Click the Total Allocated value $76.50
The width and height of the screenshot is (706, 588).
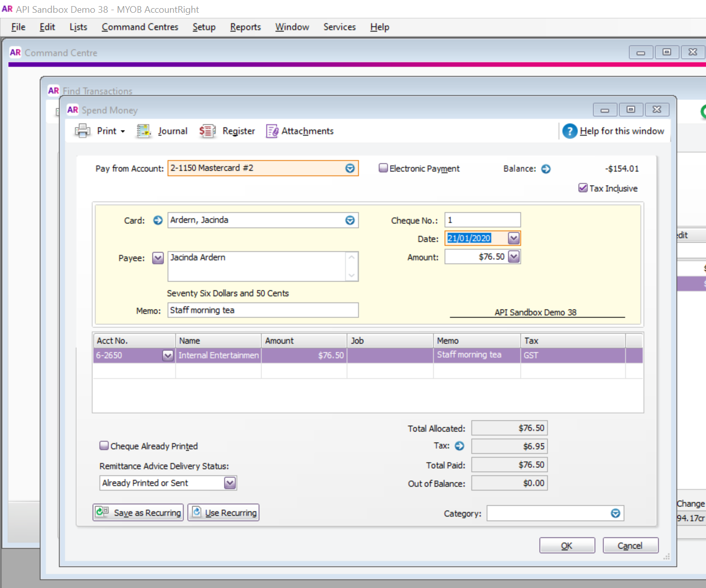(509, 428)
